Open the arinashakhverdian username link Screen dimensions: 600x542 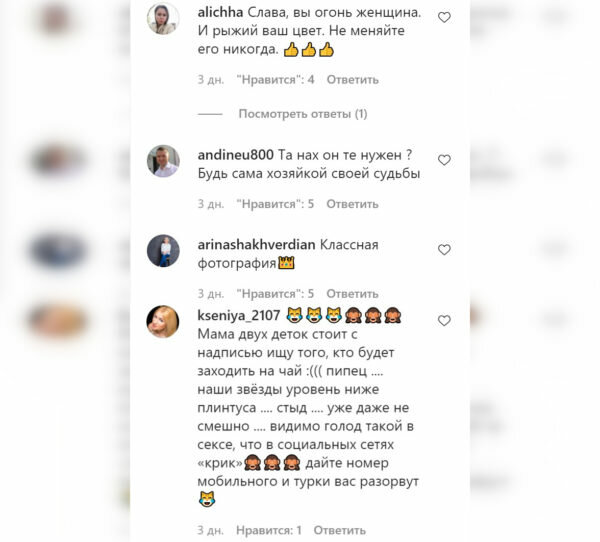256,245
